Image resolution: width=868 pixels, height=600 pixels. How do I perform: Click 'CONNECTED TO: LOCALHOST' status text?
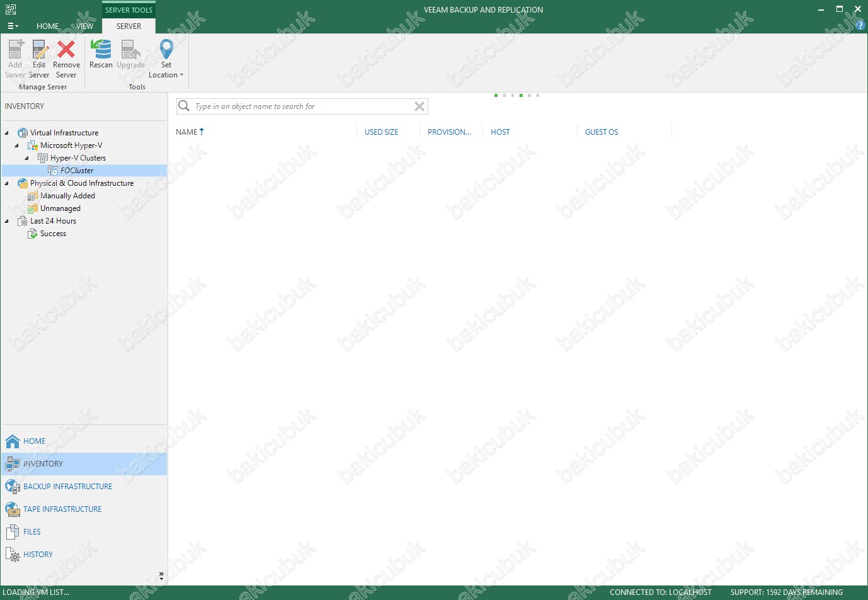(x=661, y=592)
